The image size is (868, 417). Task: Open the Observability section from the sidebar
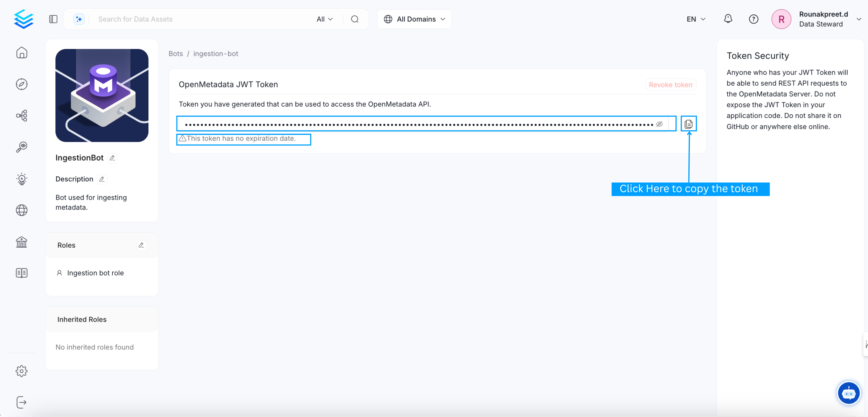[x=22, y=147]
